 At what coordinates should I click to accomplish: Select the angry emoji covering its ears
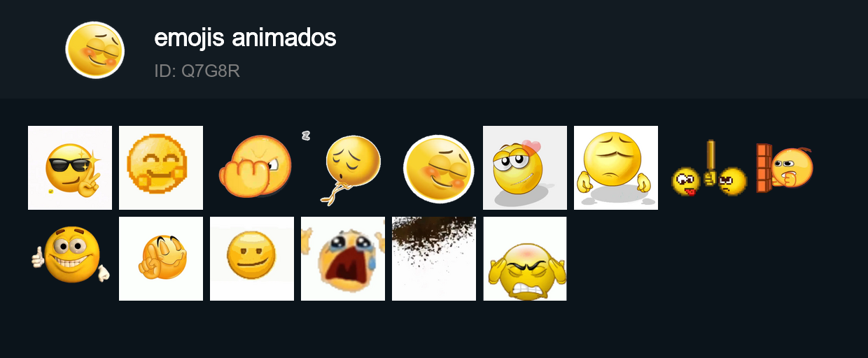pos(525,259)
